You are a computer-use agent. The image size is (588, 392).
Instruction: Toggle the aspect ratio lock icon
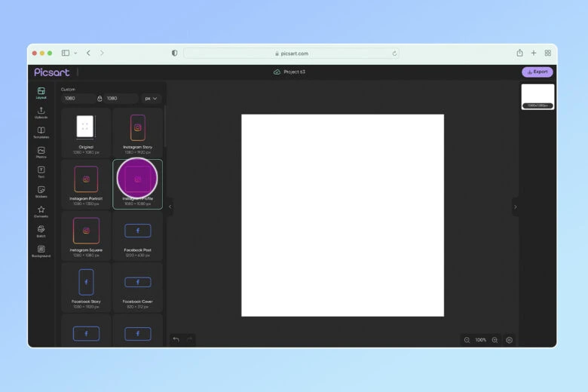(x=100, y=98)
